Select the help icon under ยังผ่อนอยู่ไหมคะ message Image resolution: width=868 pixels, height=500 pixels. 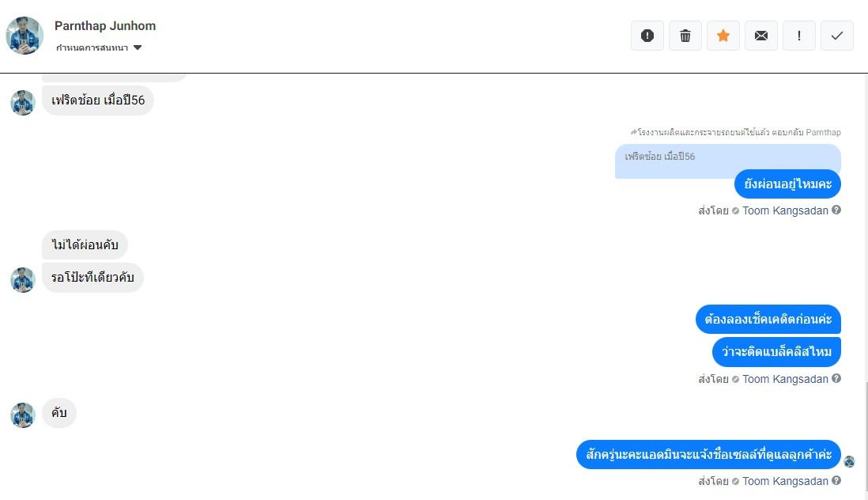[x=836, y=210]
